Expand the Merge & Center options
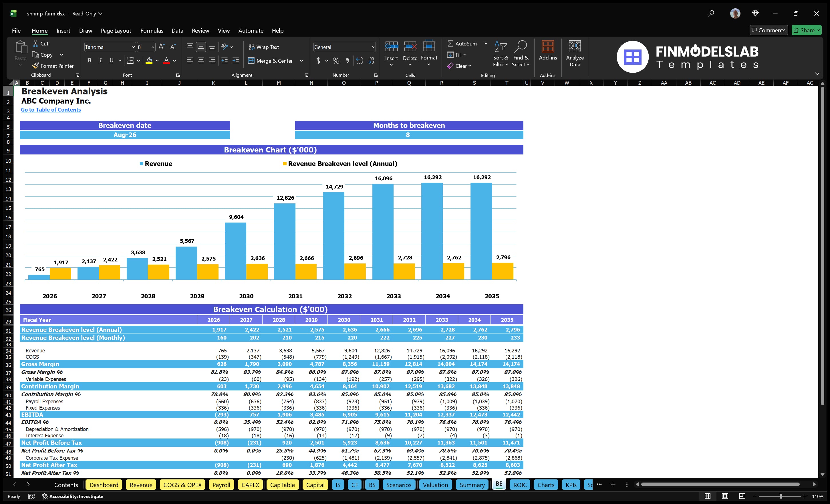This screenshot has width=830, height=504. [x=301, y=61]
